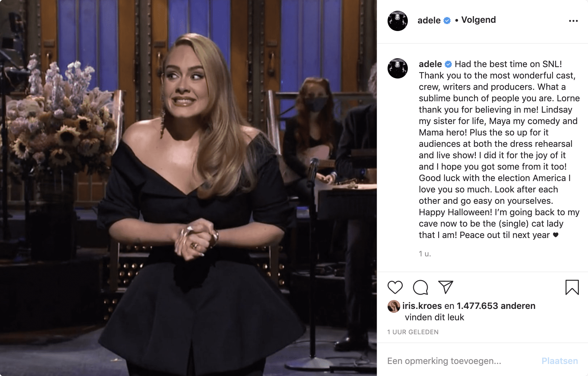Like the post with the heart icon
This screenshot has width=588, height=376.
(x=395, y=287)
